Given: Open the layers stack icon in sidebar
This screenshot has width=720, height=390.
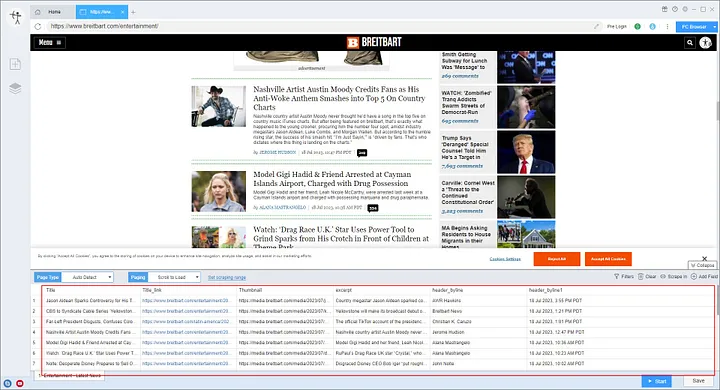Looking at the screenshot, I should point(15,88).
